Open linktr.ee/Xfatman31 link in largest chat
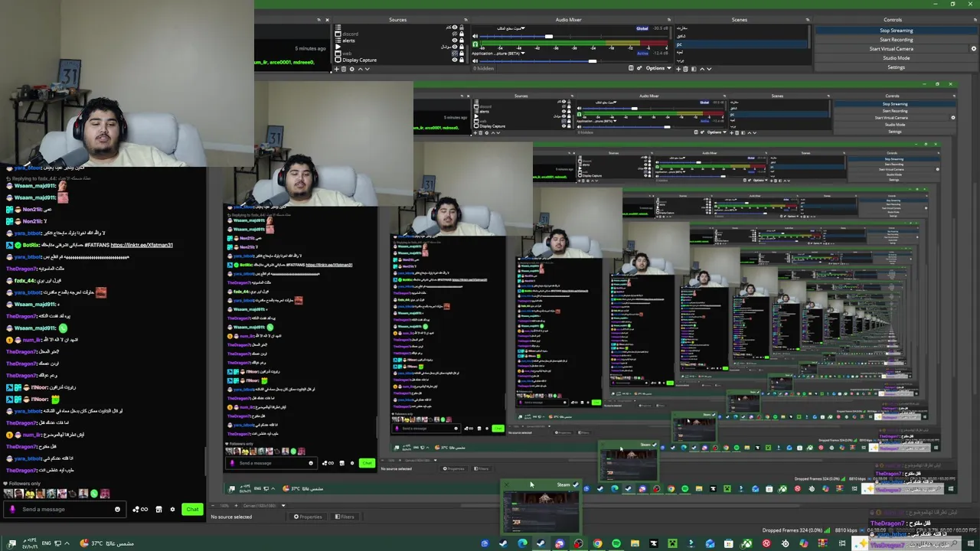The image size is (980, 551). [142, 245]
